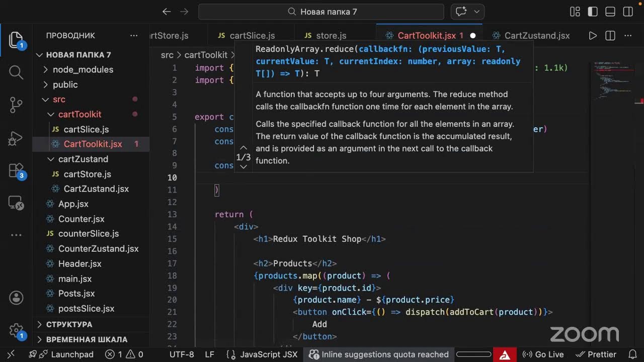The image size is (644, 362).
Task: Click Prettier in the status bar
Action: tap(596, 354)
